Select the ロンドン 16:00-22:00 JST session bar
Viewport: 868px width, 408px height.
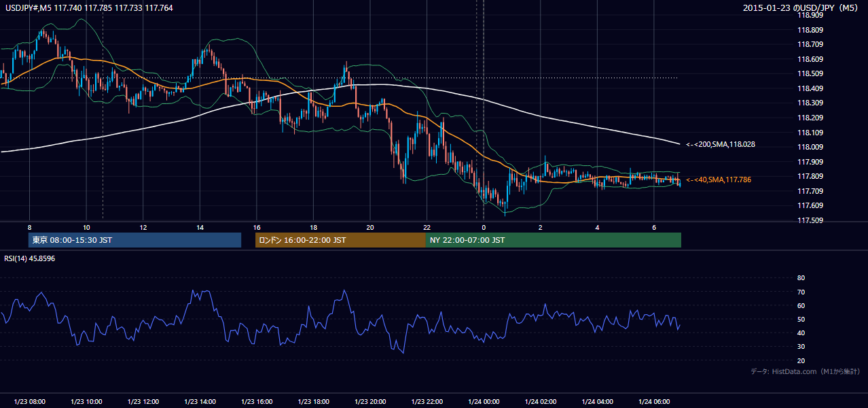[x=340, y=240]
